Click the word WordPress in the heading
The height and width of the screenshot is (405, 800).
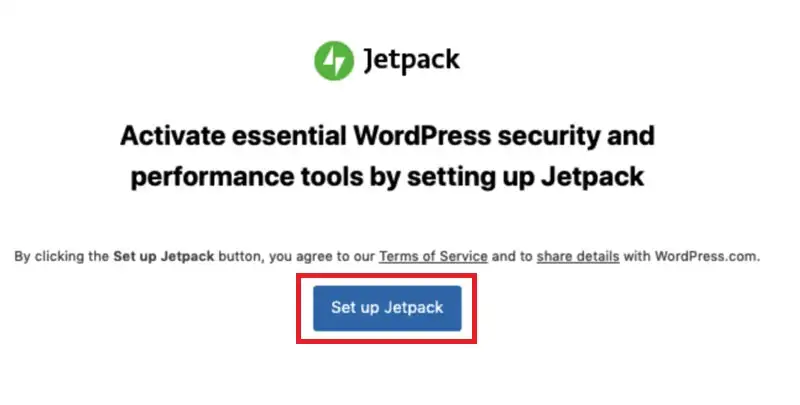(x=422, y=136)
